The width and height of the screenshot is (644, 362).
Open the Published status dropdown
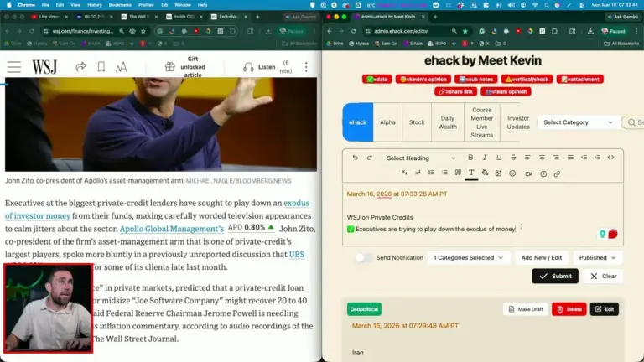click(598, 258)
